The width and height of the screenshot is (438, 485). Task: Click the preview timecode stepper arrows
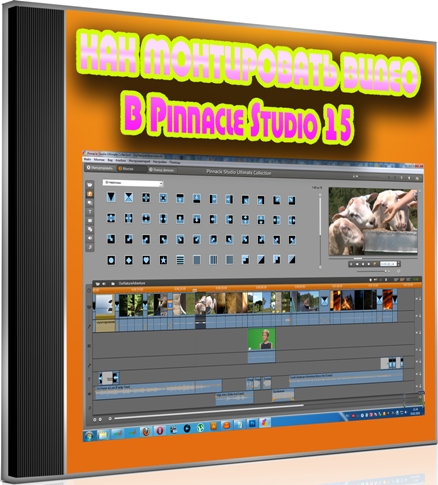click(x=399, y=264)
